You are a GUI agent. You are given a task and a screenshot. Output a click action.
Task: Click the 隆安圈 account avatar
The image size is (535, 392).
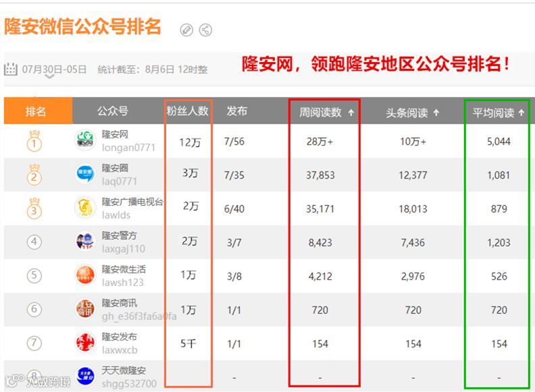coord(85,173)
